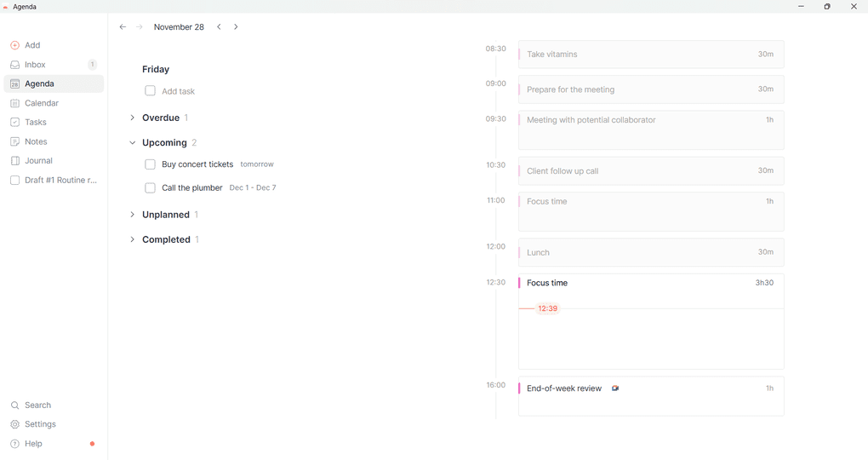Expand the Overdue section

(x=132, y=118)
